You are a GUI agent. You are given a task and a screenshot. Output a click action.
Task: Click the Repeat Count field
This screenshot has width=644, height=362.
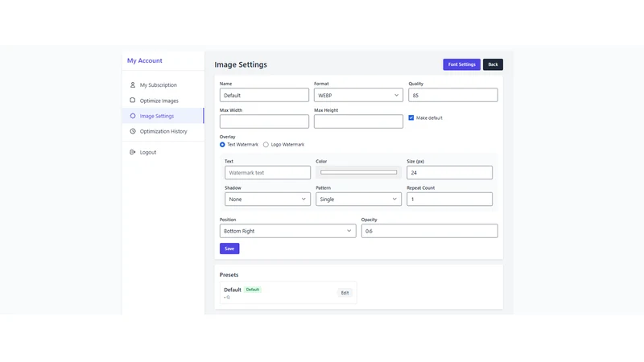[449, 199]
